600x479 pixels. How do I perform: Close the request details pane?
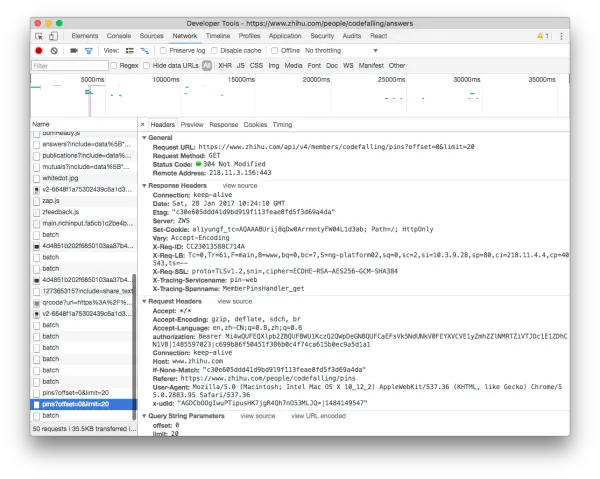pyautogui.click(x=142, y=124)
